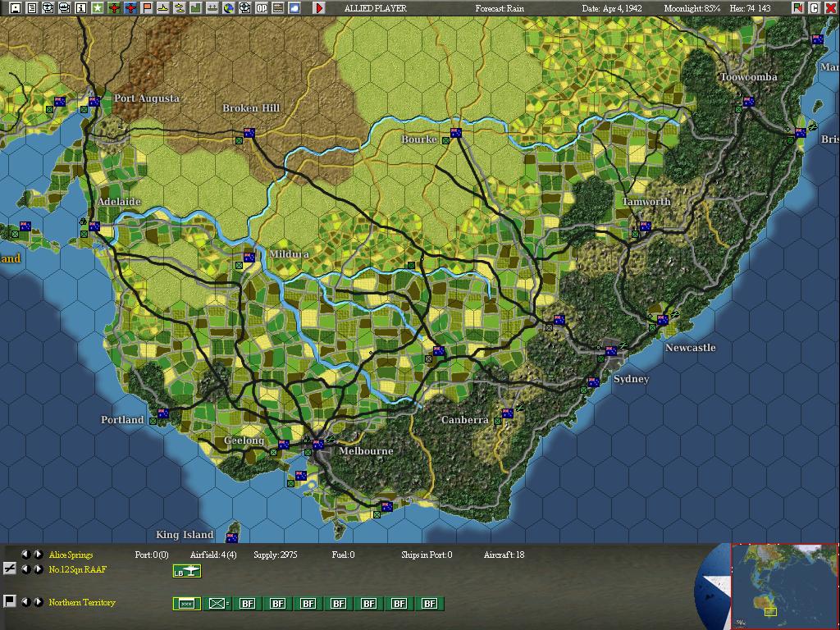The image size is (840, 630).
Task: Select the Toowoomba base flag on map
Action: 749,102
